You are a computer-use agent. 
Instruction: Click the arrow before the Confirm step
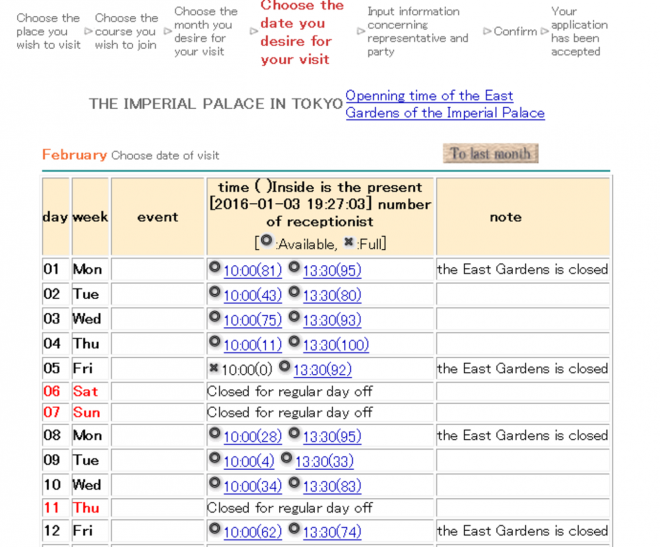pos(487,31)
